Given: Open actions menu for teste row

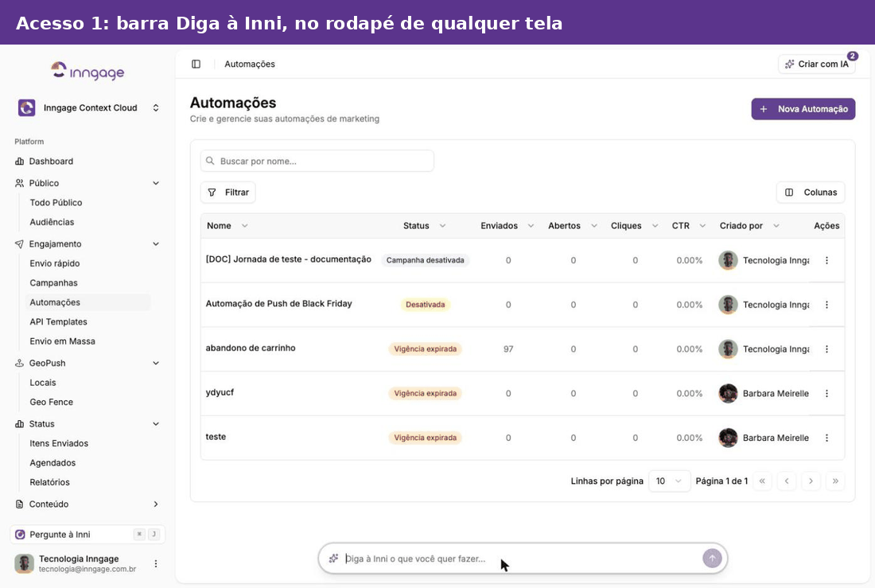Looking at the screenshot, I should pyautogui.click(x=826, y=438).
